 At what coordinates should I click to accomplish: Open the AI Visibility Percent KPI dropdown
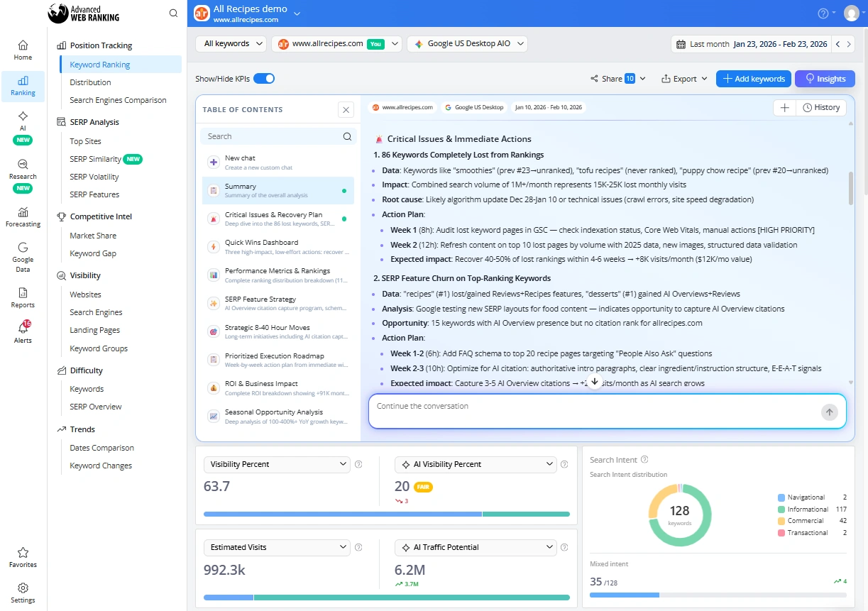pos(476,464)
